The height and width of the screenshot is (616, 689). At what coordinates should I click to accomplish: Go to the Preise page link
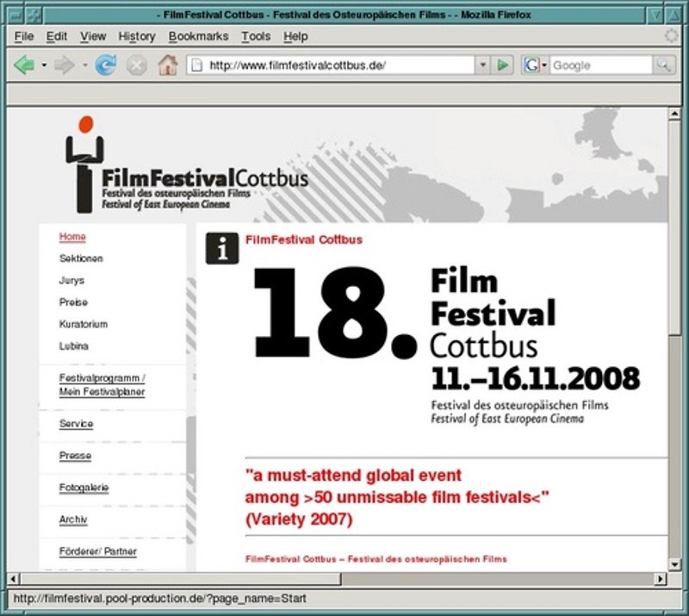73,302
